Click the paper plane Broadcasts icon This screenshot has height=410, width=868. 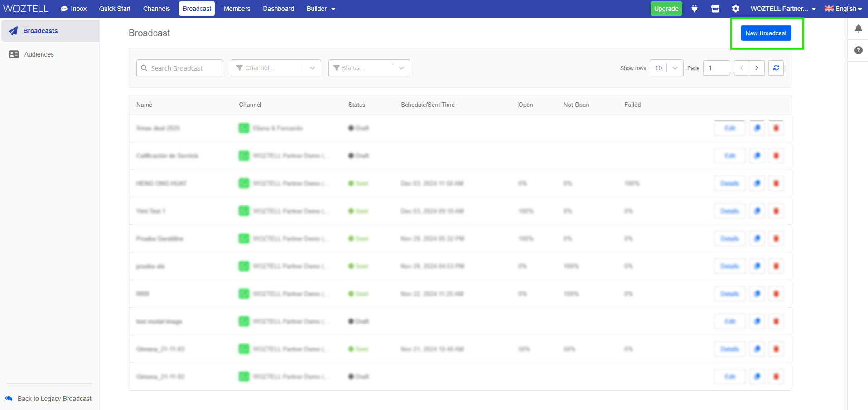click(x=13, y=31)
